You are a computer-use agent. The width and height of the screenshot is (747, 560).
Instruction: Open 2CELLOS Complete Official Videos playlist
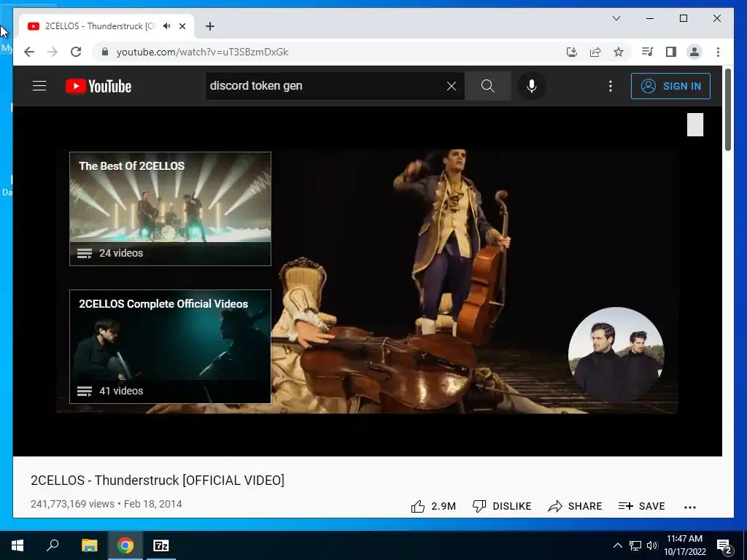click(170, 346)
